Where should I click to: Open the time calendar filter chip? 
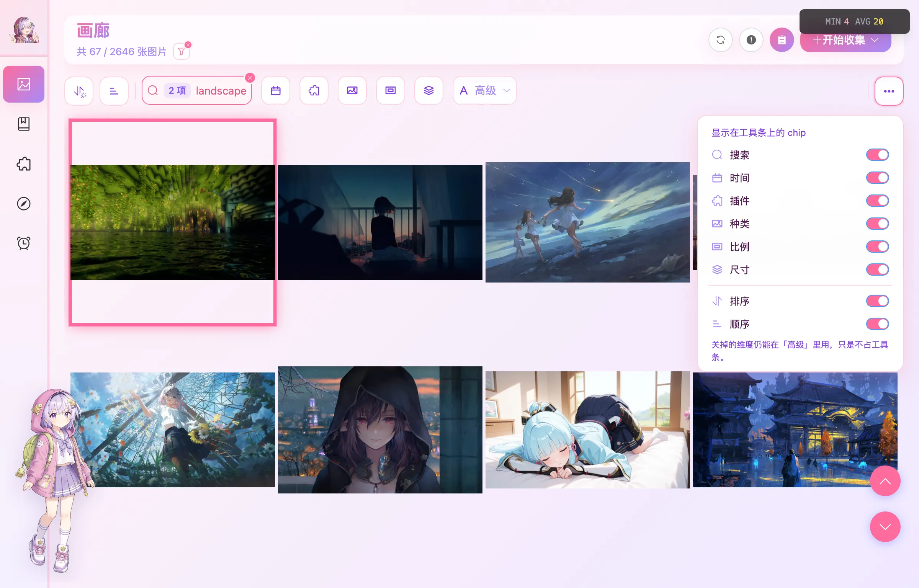pyautogui.click(x=276, y=91)
